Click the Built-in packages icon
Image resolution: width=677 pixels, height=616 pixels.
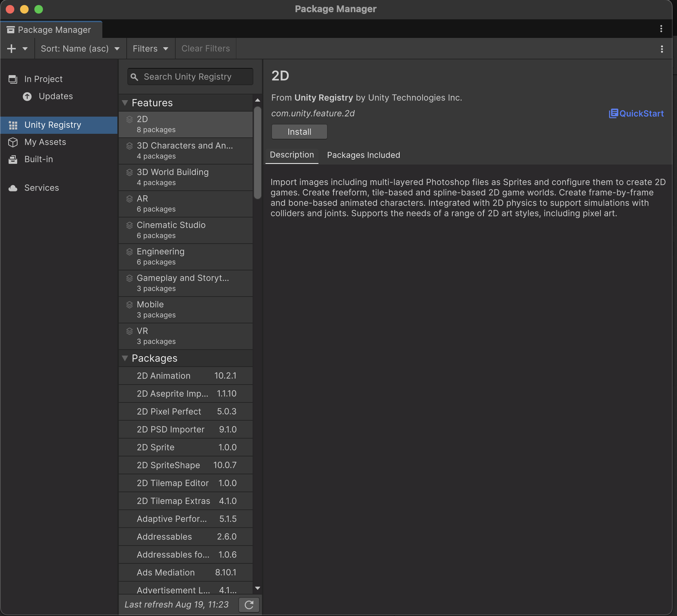pyautogui.click(x=13, y=160)
